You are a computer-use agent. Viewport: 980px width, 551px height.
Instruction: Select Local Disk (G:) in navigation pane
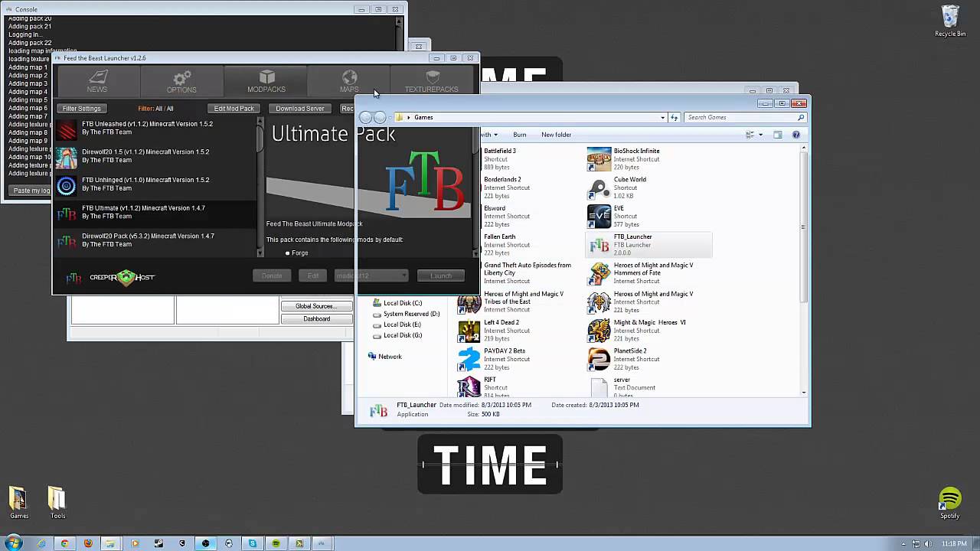397,335
